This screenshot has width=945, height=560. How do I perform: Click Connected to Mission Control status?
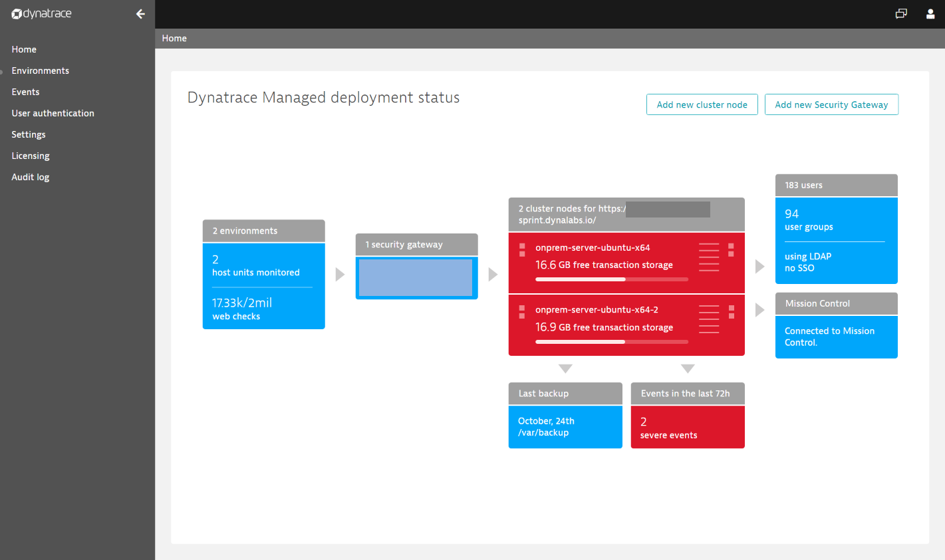829,337
